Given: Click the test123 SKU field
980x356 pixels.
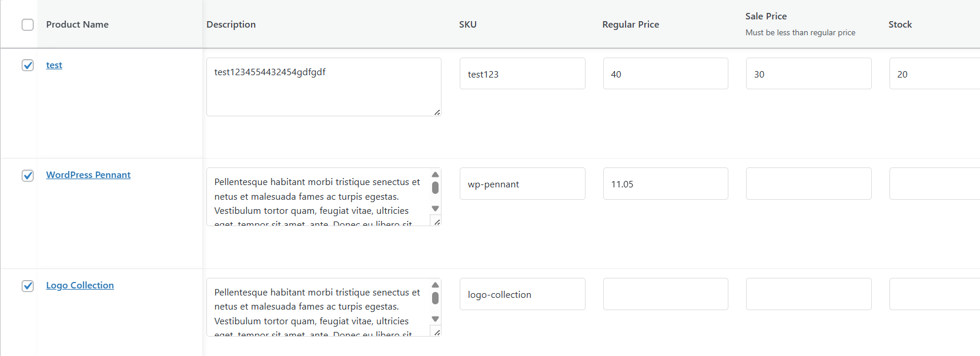Looking at the screenshot, I should (x=522, y=74).
